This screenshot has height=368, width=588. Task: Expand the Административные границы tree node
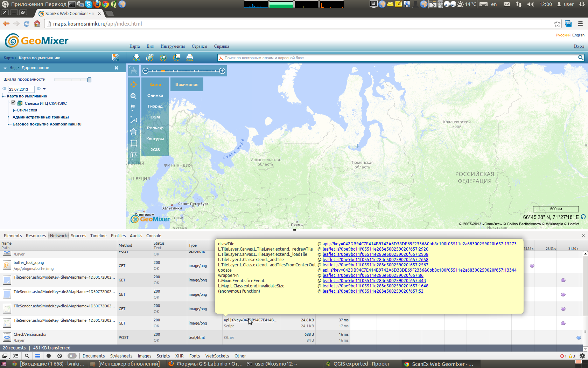(8, 117)
